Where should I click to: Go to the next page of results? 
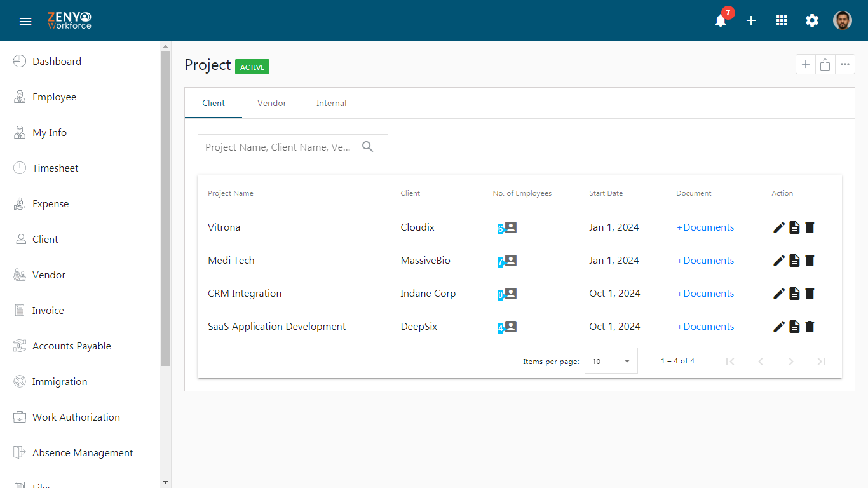point(791,362)
